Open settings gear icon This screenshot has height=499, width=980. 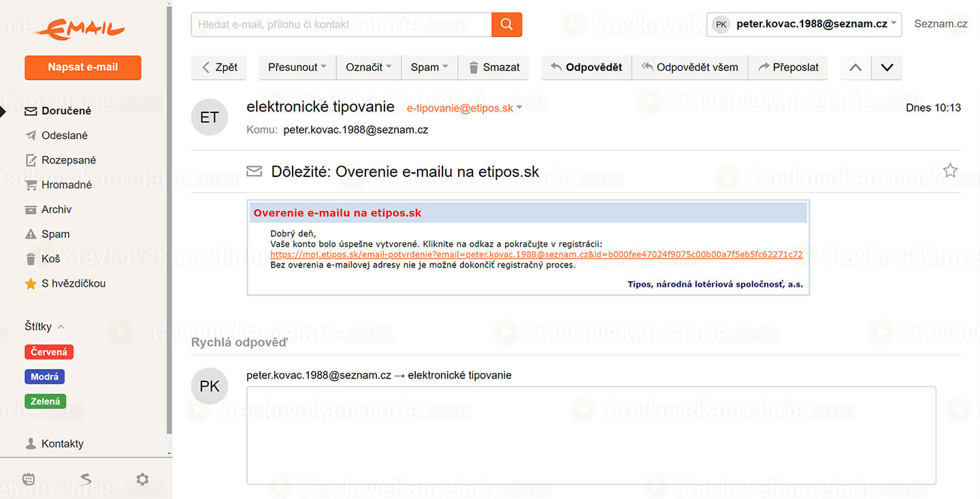pyautogui.click(x=142, y=479)
